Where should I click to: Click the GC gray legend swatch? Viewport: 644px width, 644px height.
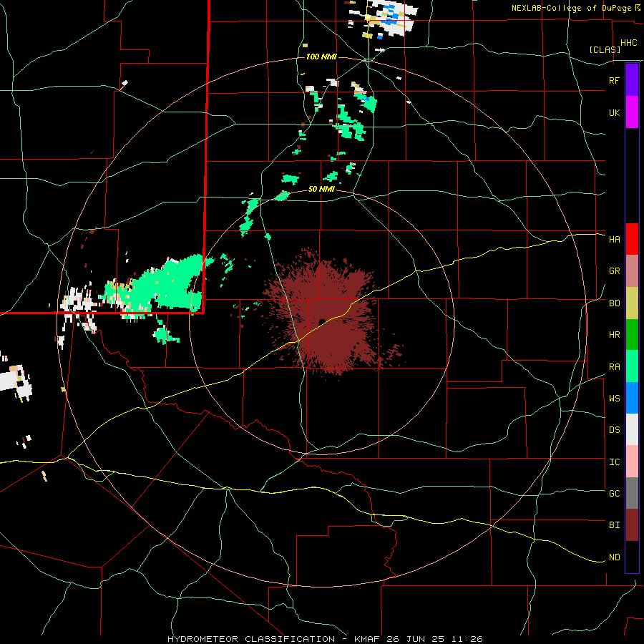point(632,493)
